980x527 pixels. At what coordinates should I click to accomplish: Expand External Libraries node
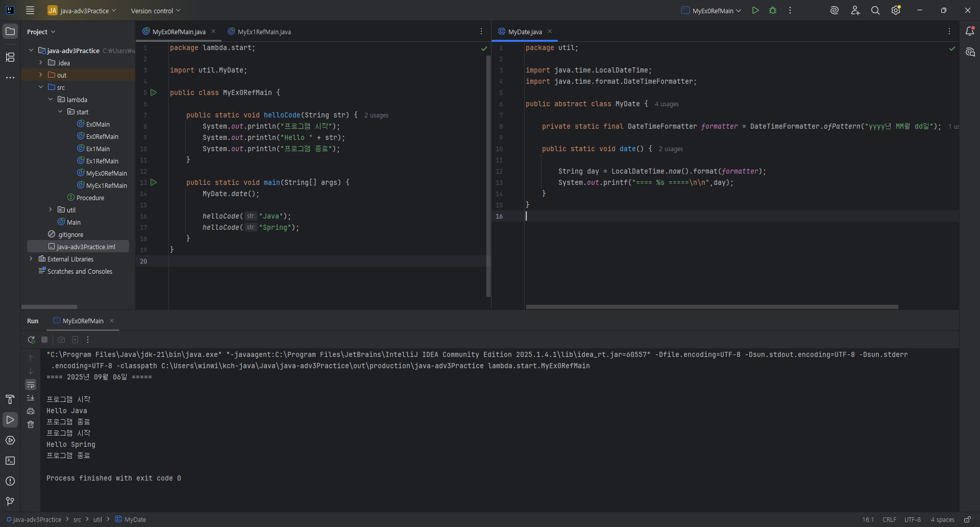click(x=31, y=259)
